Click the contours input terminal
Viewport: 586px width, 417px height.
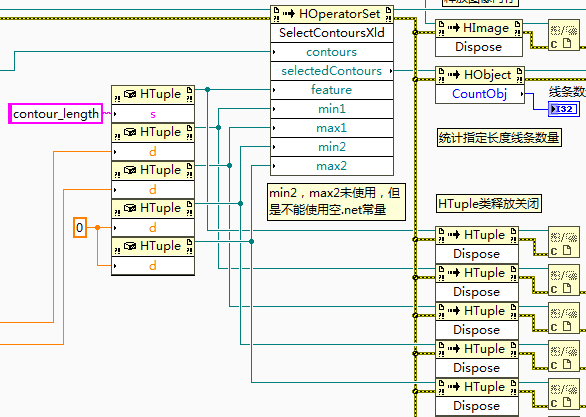click(x=332, y=52)
